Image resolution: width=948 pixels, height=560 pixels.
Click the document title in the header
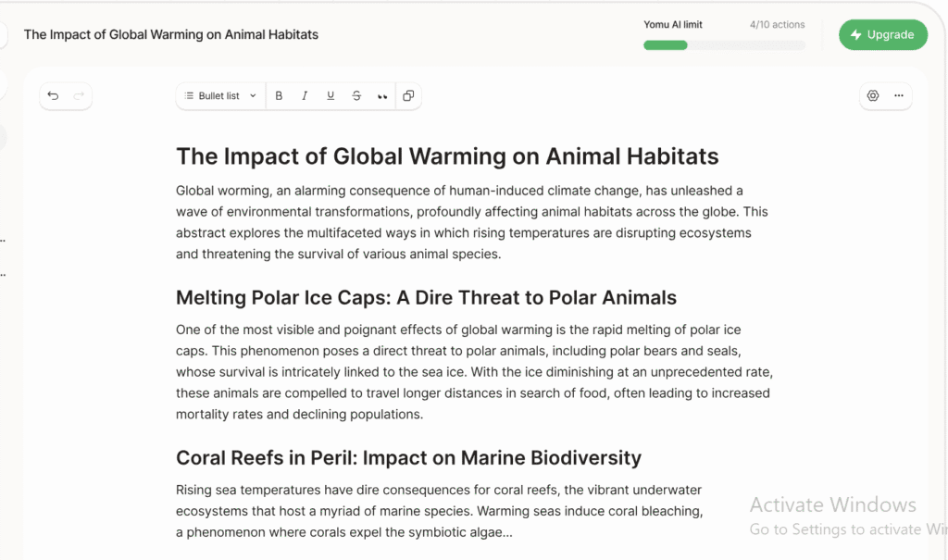pos(171,34)
